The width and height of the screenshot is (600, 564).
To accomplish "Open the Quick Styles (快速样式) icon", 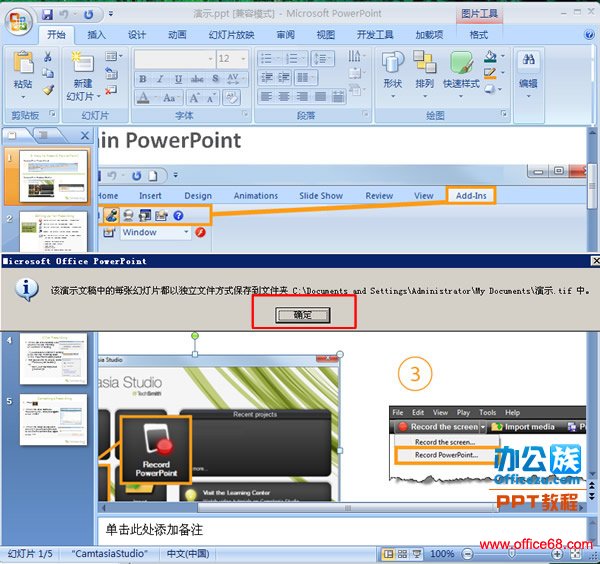I will click(461, 62).
